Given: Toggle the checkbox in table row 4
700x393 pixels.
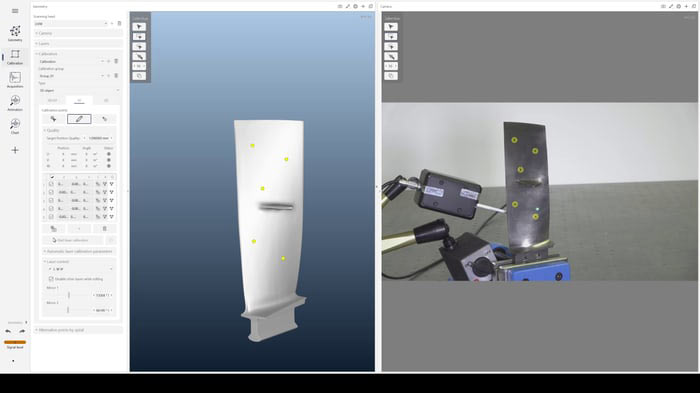Looking at the screenshot, I should point(51,209).
